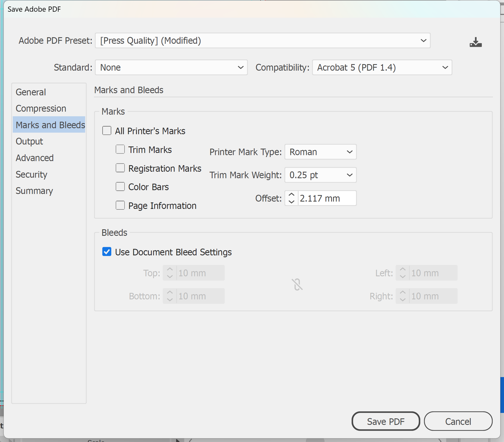Go to the Advanced section
504x442 pixels.
pyautogui.click(x=49, y=158)
